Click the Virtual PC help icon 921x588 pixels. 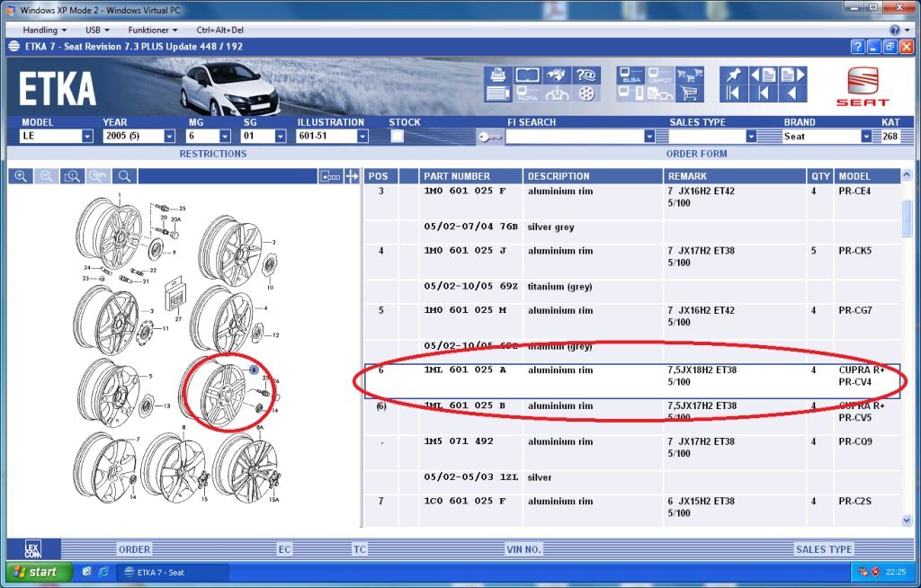click(897, 30)
